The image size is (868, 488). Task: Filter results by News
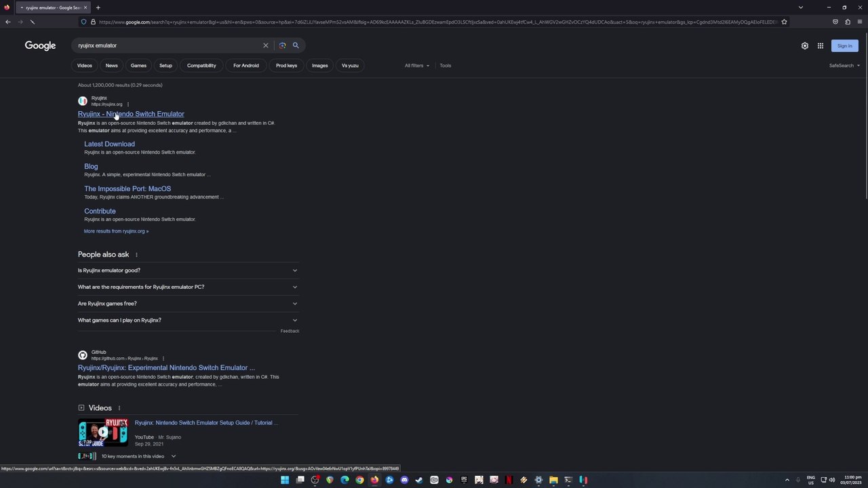112,66
